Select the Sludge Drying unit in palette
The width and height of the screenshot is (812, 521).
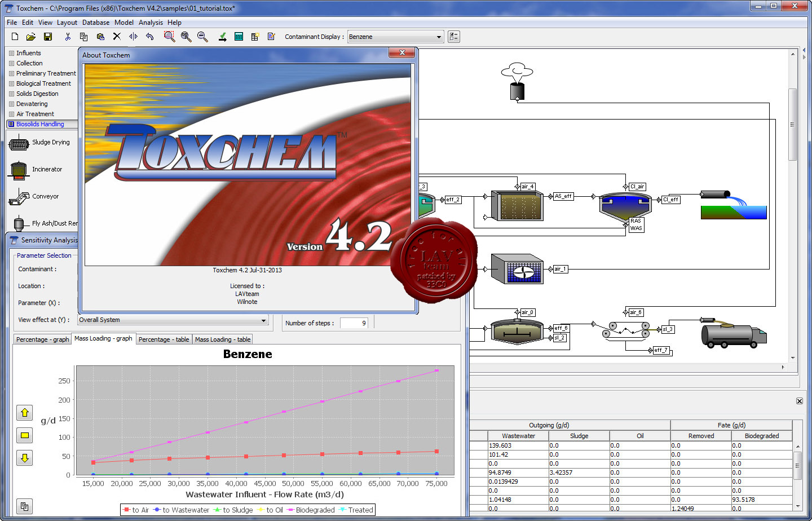tap(39, 143)
